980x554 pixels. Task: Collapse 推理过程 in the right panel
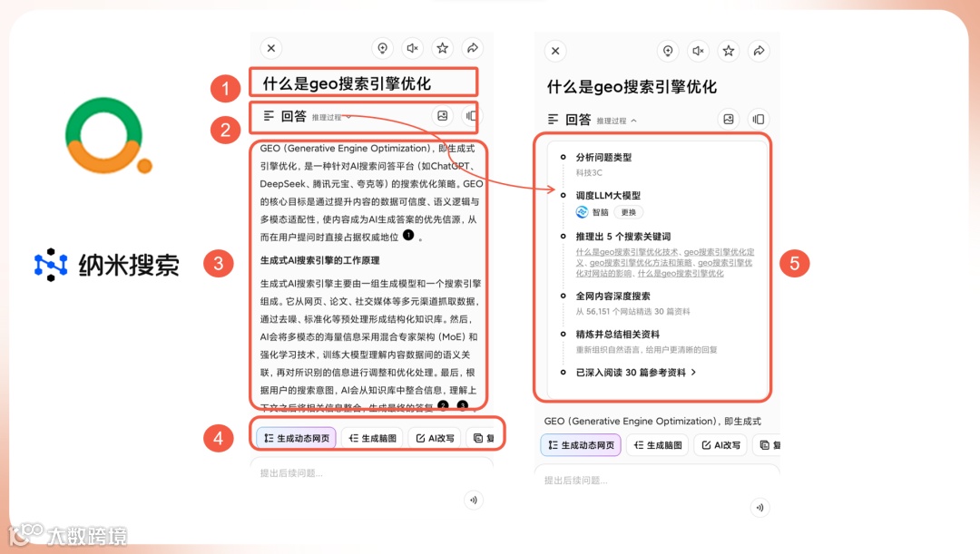pos(617,121)
